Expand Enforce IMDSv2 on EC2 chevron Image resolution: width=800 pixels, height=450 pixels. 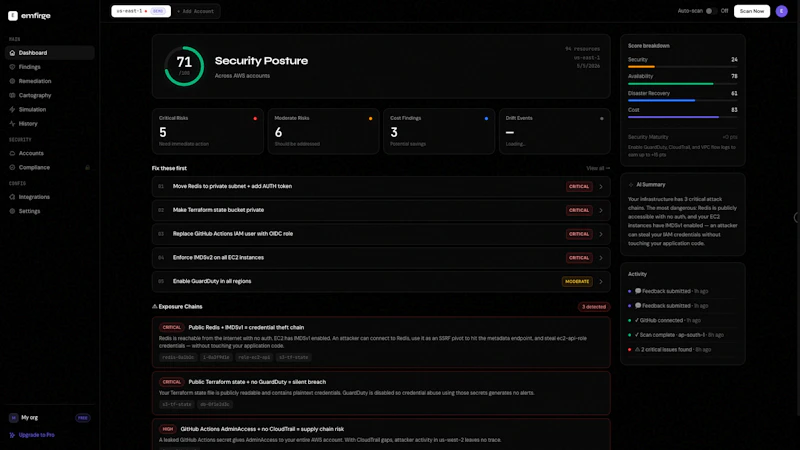pos(601,258)
